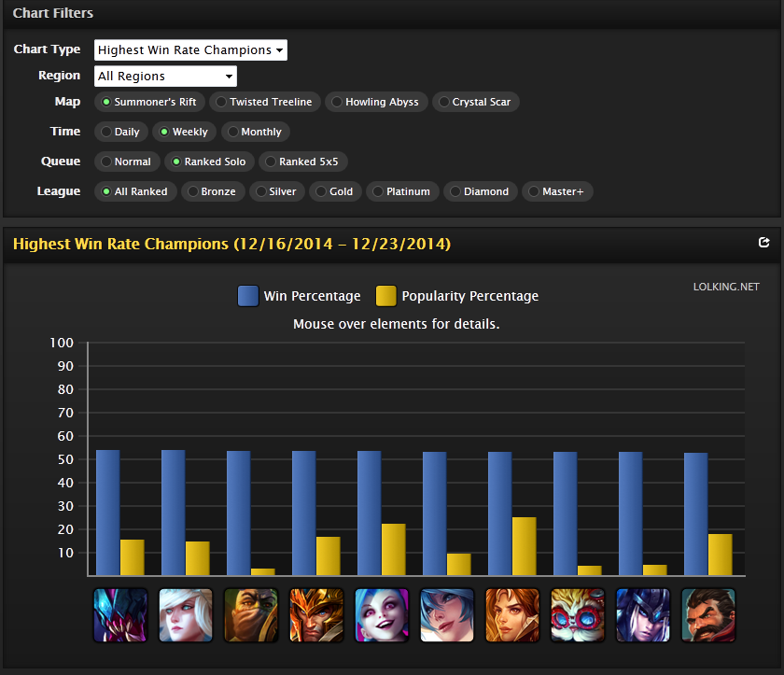Select the Weekly time option
Screen dimensions: 784x675
point(184,132)
